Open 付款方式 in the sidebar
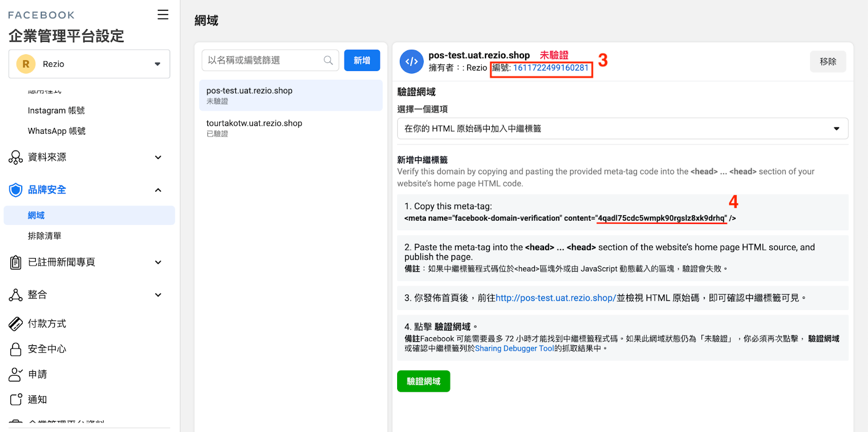Viewport: 868px width, 432px height. pyautogui.click(x=47, y=324)
